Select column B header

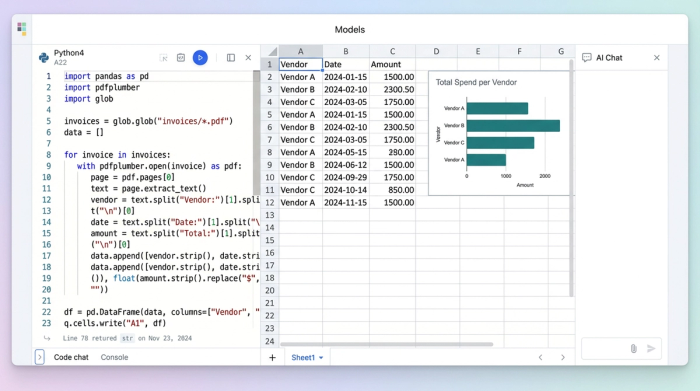pos(346,51)
